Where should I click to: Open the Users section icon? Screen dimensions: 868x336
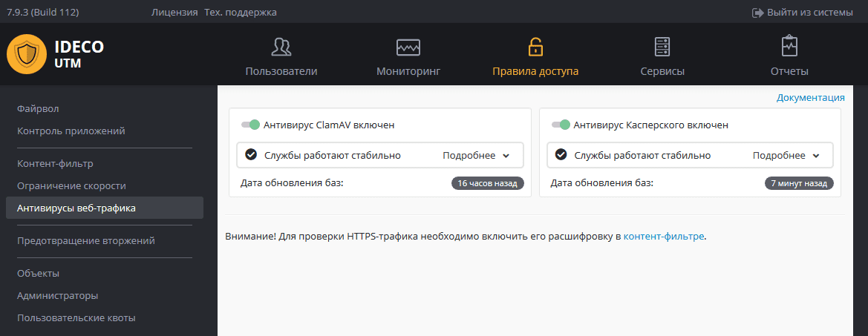coord(281,47)
